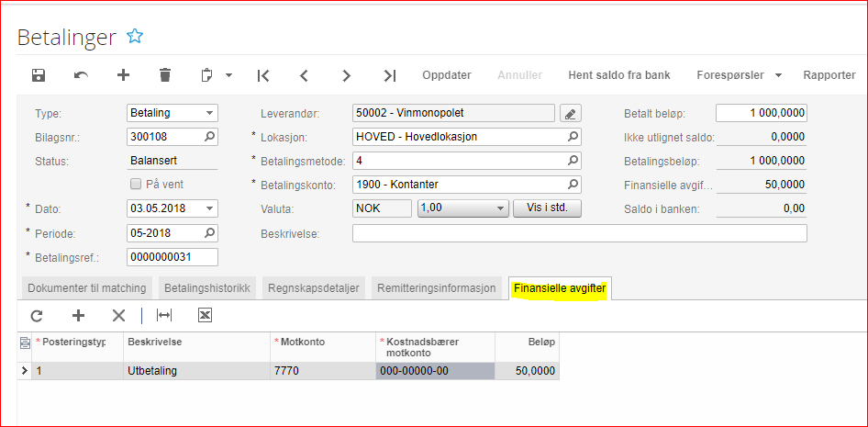Select cell 000-00000-00

pyautogui.click(x=435, y=371)
